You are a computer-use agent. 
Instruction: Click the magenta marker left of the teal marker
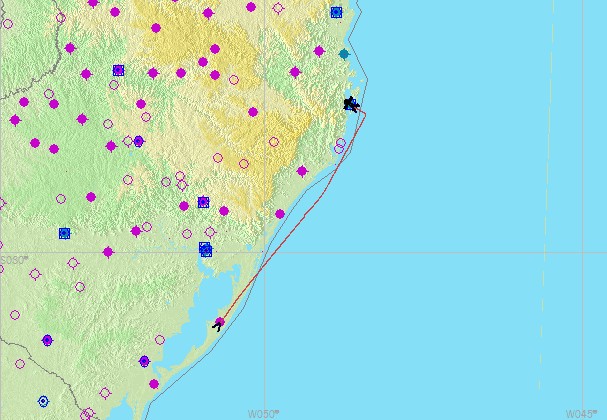pyautogui.click(x=319, y=51)
